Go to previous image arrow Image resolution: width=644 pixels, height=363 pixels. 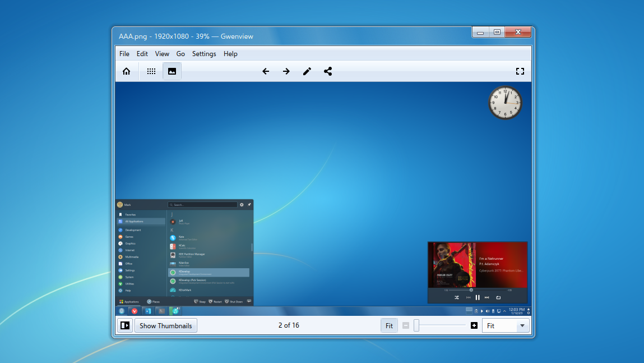point(266,71)
